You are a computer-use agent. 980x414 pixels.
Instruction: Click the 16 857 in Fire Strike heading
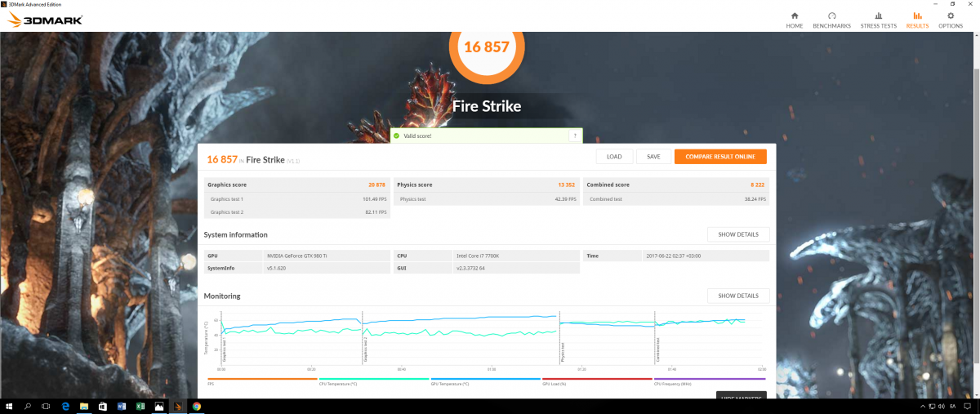click(x=221, y=160)
